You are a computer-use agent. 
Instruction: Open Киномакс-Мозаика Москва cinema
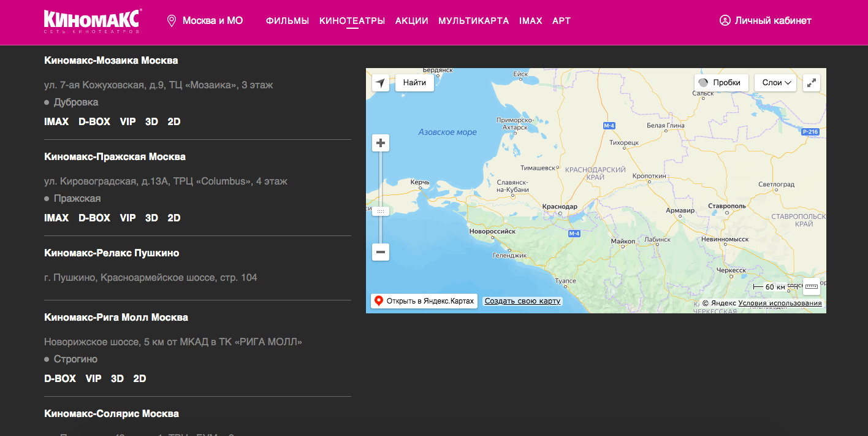(x=111, y=61)
